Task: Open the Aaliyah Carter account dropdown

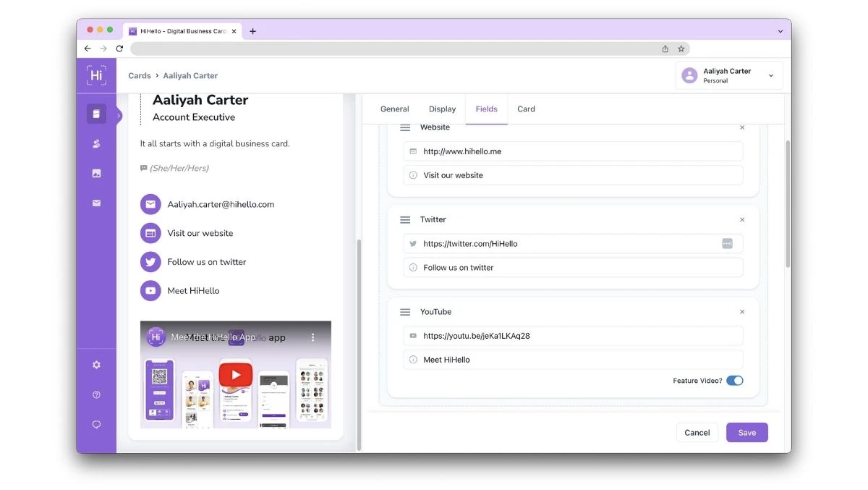Action: tap(728, 75)
